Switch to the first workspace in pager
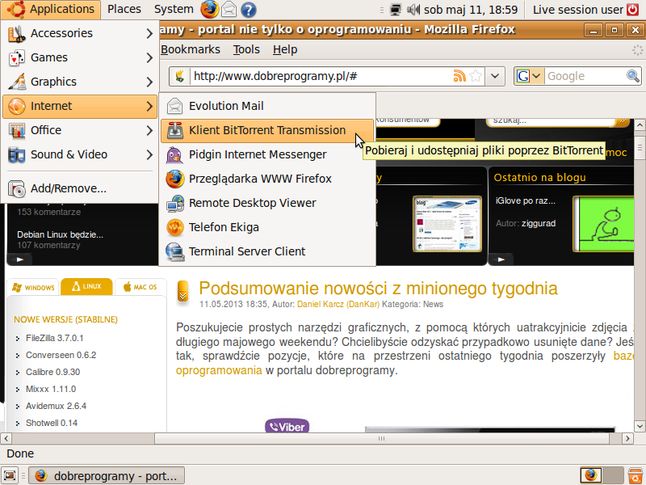Image resolution: width=646 pixels, height=485 pixels. point(591,476)
